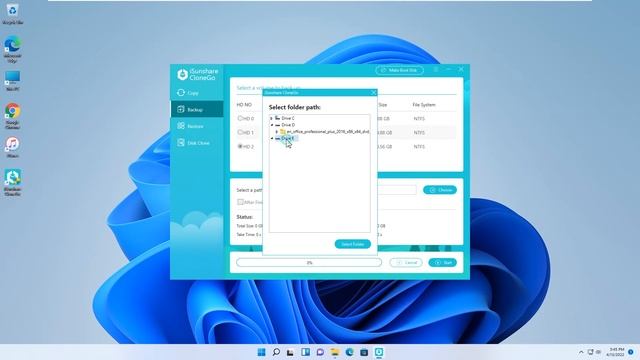Open the Microsoft Edge desktop shortcut
This screenshot has width=640, height=360.
click(x=12, y=49)
